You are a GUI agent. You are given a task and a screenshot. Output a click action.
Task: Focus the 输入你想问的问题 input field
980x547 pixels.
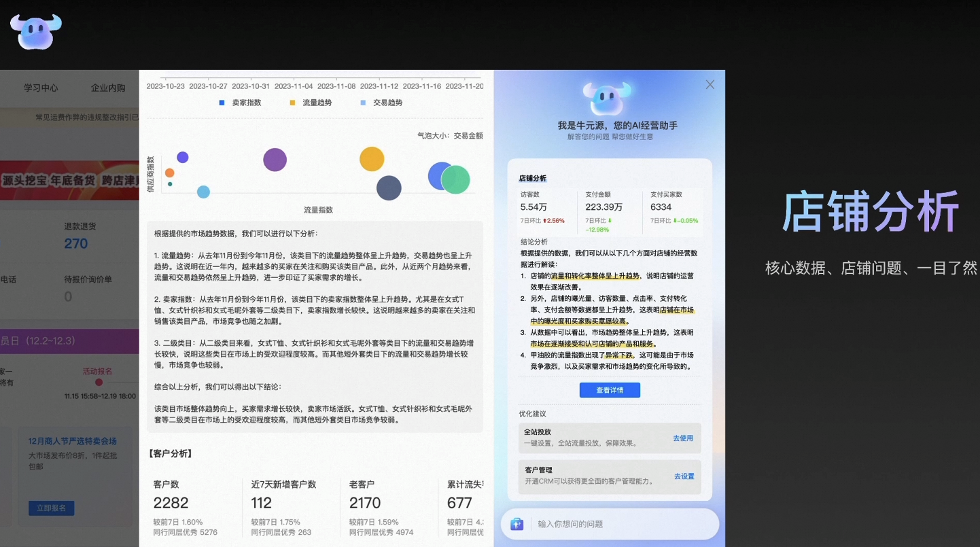pos(622,524)
